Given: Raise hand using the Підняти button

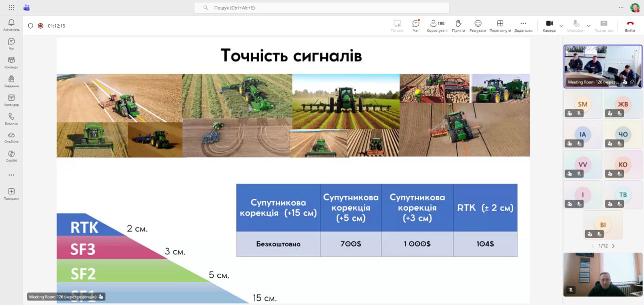Looking at the screenshot, I should click(x=458, y=25).
